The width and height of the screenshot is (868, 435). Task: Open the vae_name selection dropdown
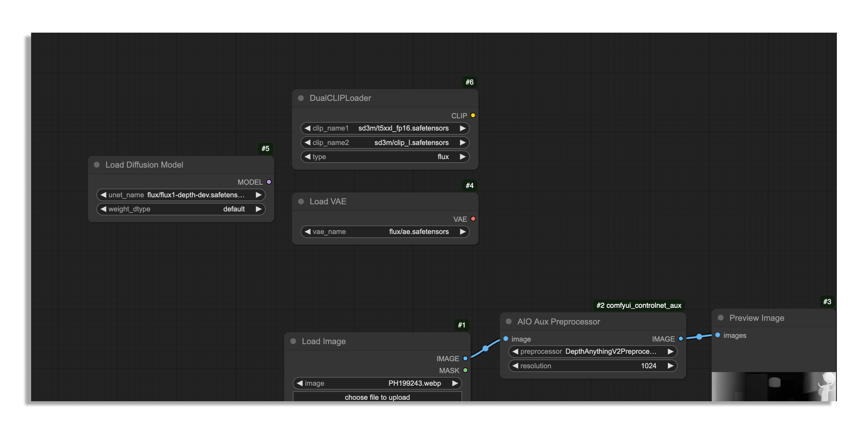385,232
